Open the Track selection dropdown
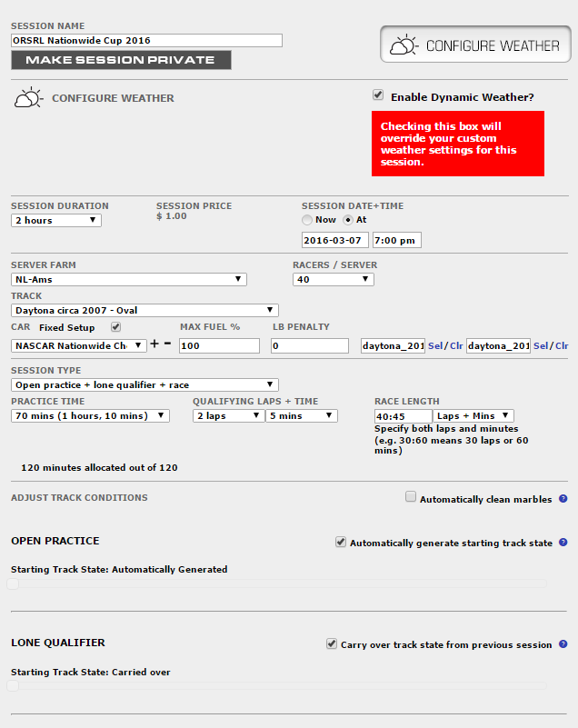Screen dimensions: 578x728 [x=144, y=310]
